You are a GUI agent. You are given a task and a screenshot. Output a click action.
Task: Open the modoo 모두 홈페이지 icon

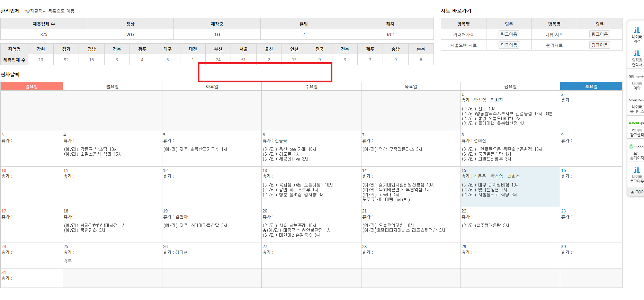(x=636, y=152)
